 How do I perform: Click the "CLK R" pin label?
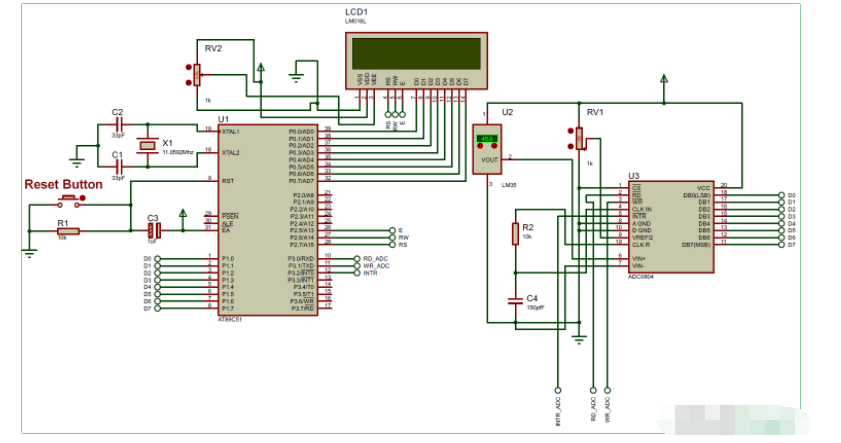[x=641, y=245]
